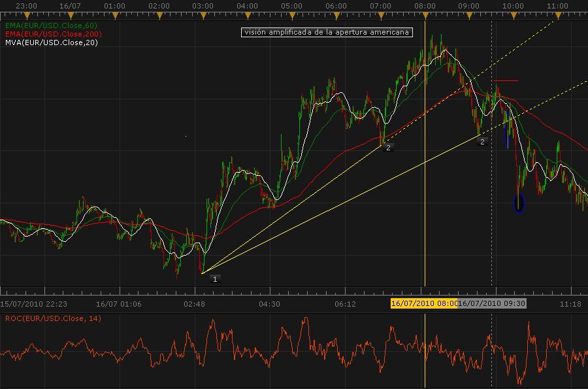The image size is (588, 389).
Task: Click the 10:00 top time label
Action: [513, 6]
